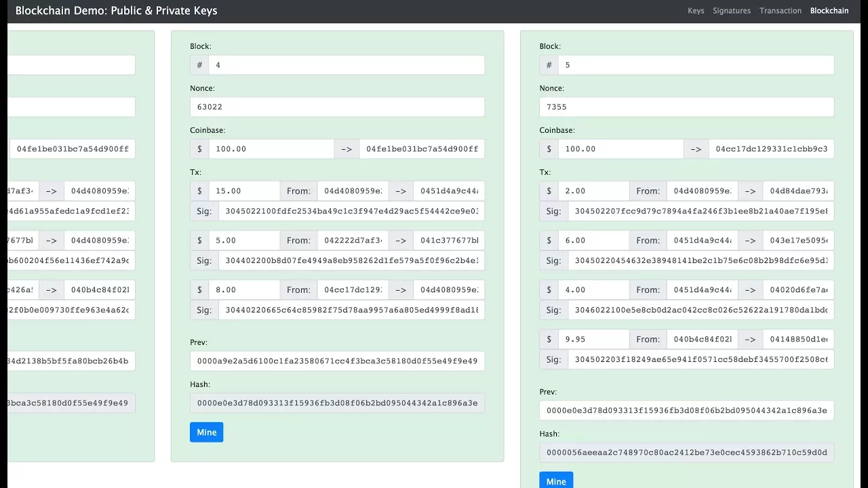The width and height of the screenshot is (868, 488).
Task: Click transaction amount 9.95 in block 5
Action: click(x=593, y=340)
